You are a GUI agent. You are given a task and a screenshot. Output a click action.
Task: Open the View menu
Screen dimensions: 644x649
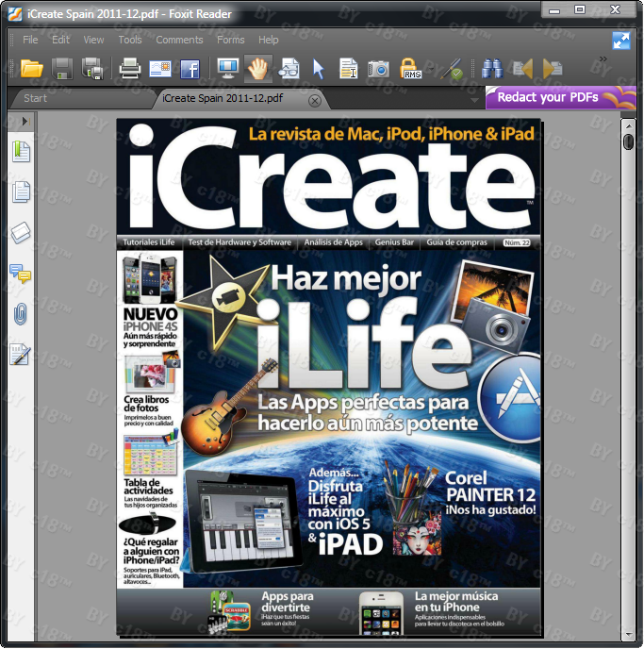pyautogui.click(x=93, y=40)
